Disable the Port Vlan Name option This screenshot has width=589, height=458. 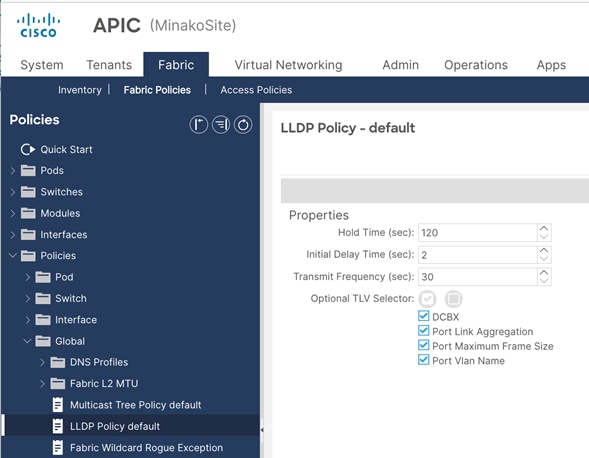(423, 360)
